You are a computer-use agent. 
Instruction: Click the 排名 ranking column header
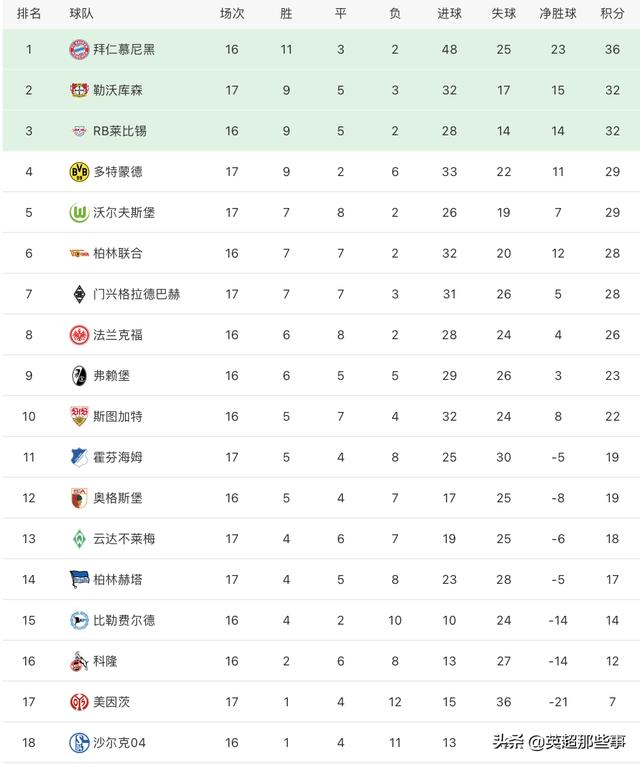coord(29,14)
